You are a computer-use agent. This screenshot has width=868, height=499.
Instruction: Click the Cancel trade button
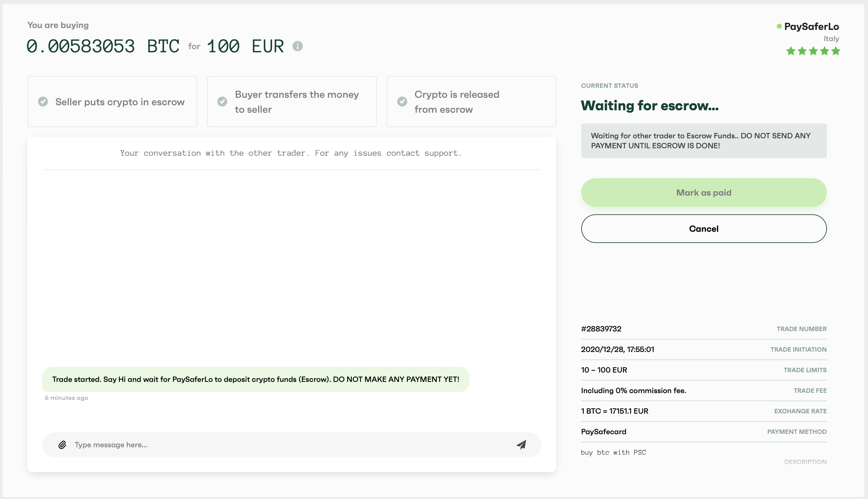tap(704, 228)
